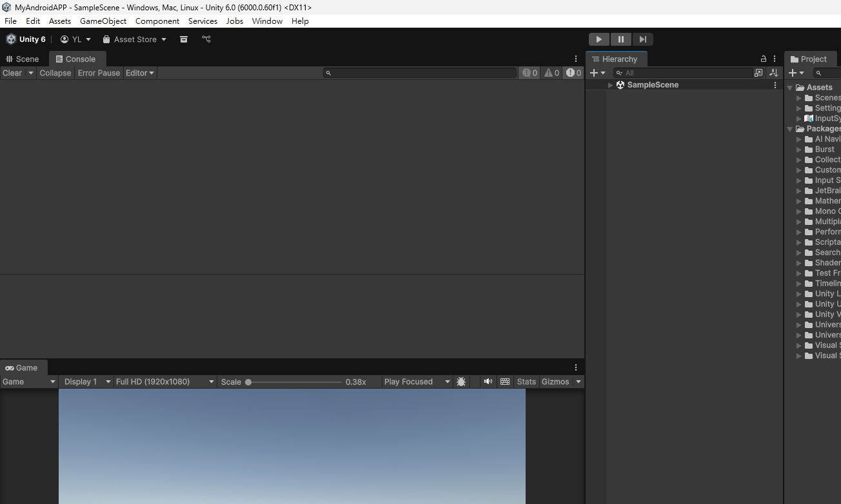Screen dimensions: 841x504
Task: Open the Package Manager box icon
Action: pos(184,39)
